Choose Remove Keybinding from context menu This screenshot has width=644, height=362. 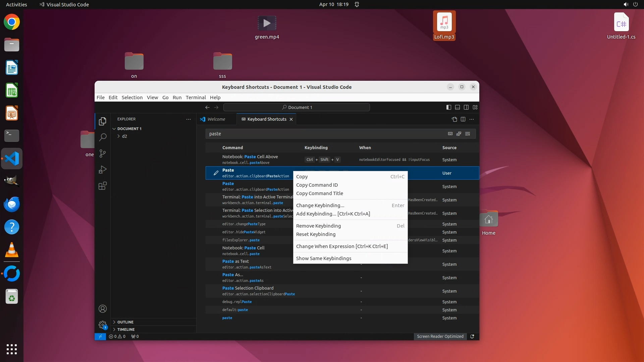318,226
